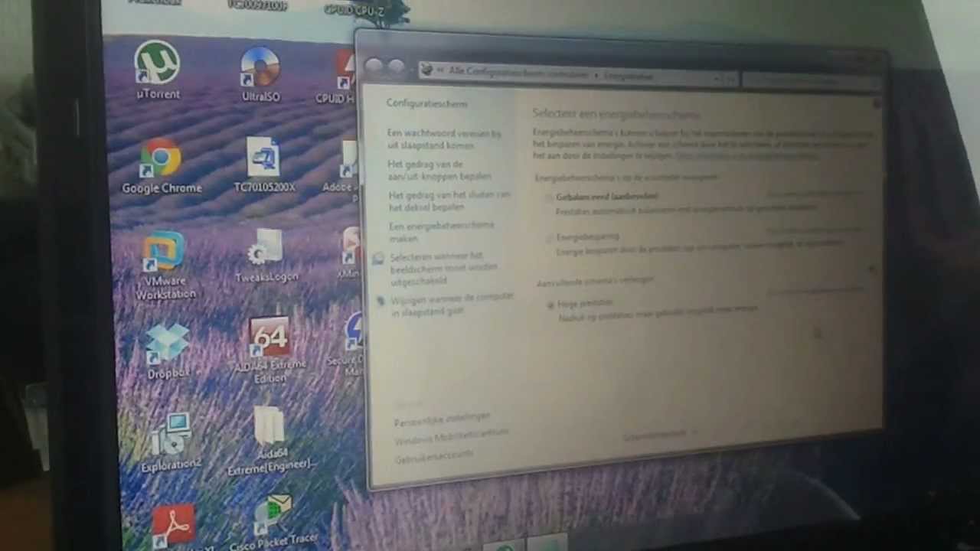Open 'Het gedrag van het sluiten van het deksel'

[x=449, y=201]
